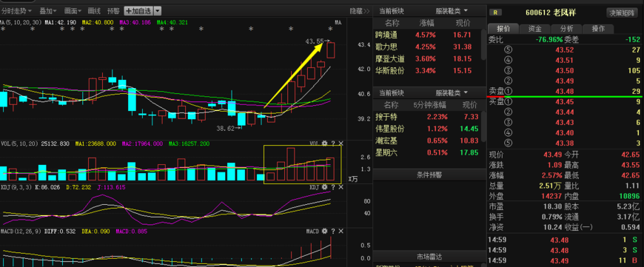Show help for the KDJ indicator
Viewport: 644px width, 267px height.
(x=332, y=187)
